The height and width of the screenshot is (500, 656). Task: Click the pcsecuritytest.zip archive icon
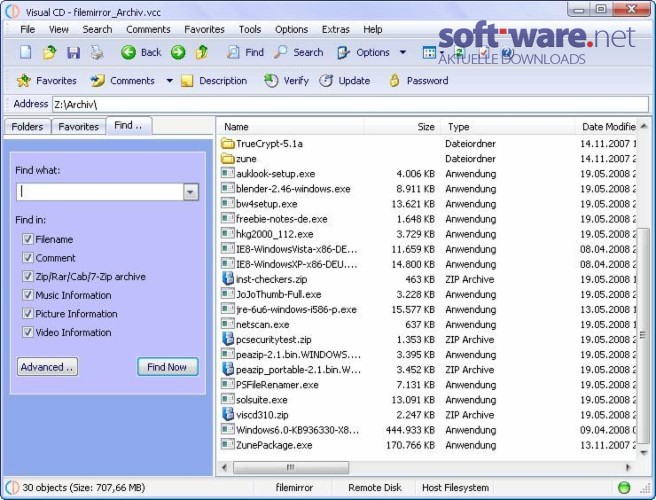pos(227,339)
